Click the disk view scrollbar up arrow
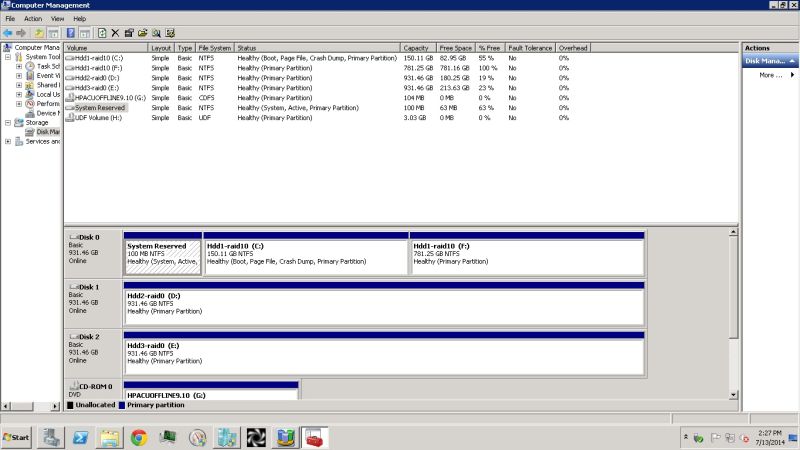Screen dimensions: 800x450 point(733,232)
